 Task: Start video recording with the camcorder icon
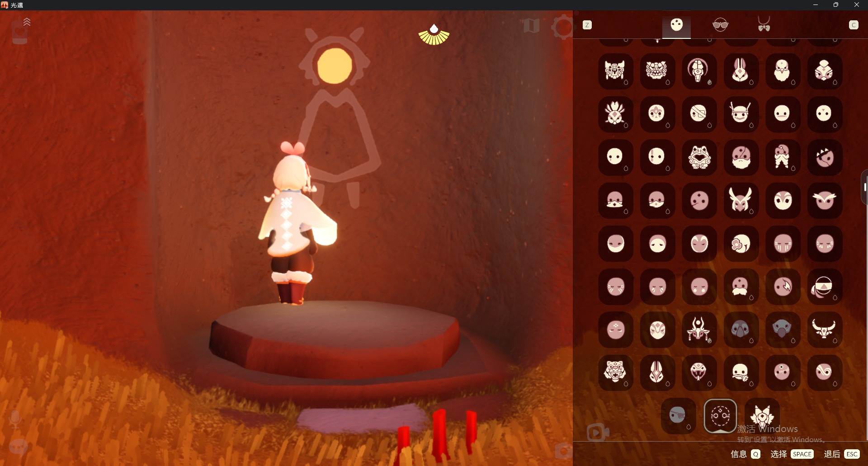(x=598, y=433)
